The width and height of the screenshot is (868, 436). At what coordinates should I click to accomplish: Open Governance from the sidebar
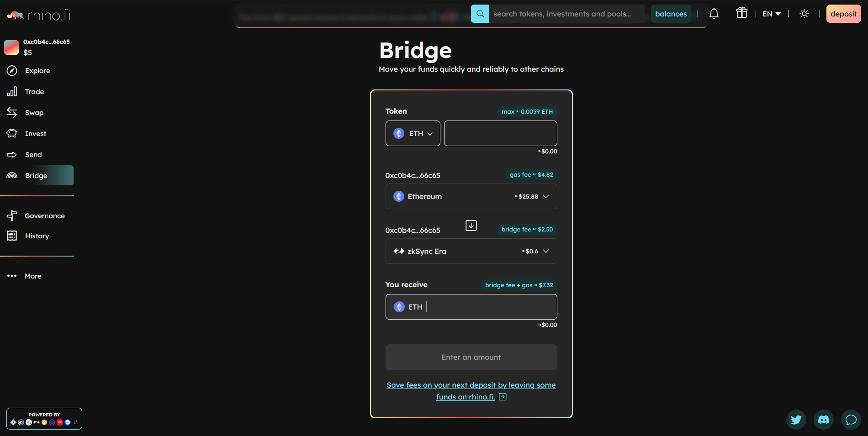tap(44, 216)
